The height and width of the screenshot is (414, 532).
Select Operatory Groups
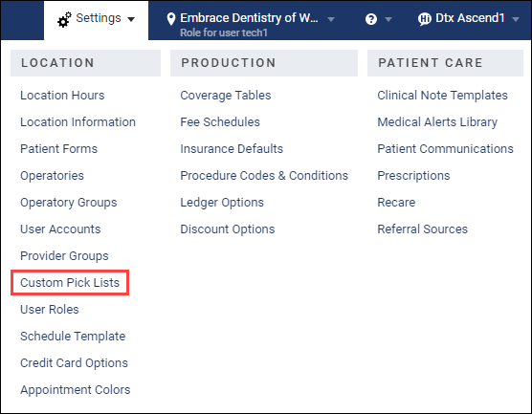(69, 203)
